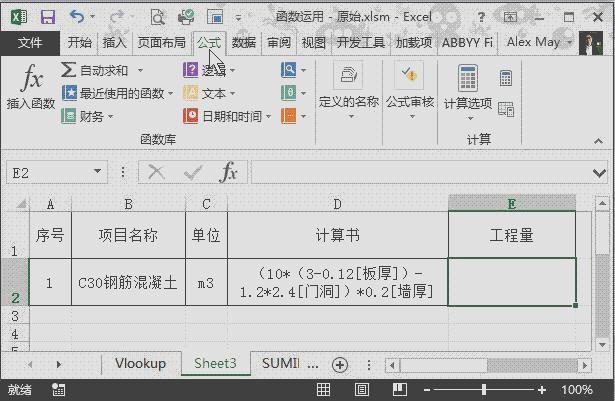The image size is (615, 401).
Task: Customize the Quick Access Toolbar dropdown
Action: point(238,17)
